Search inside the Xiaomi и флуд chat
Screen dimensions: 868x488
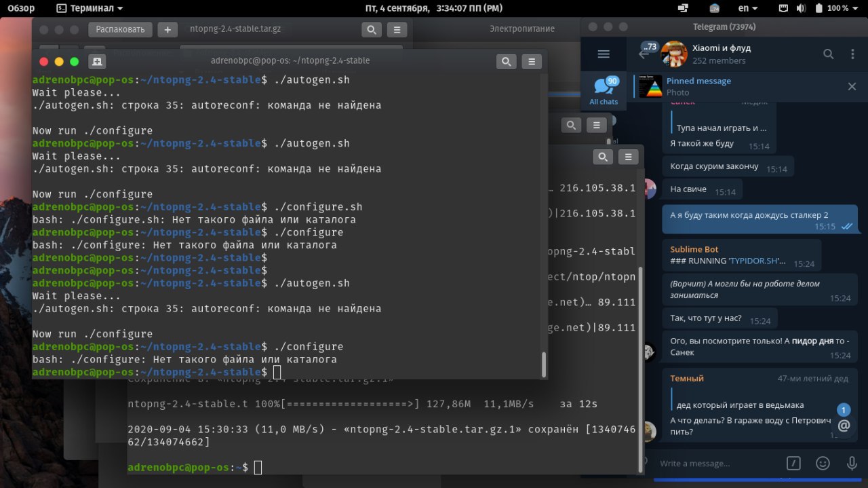pos(828,54)
